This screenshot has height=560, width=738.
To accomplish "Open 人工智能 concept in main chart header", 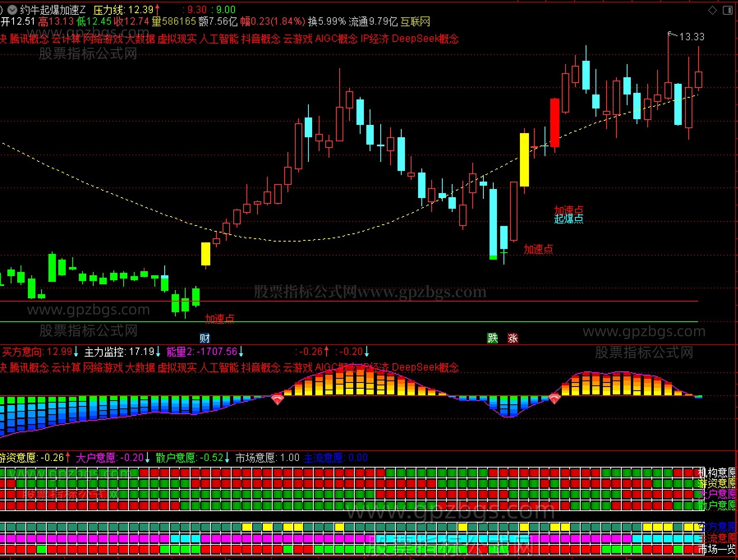I will click(219, 39).
